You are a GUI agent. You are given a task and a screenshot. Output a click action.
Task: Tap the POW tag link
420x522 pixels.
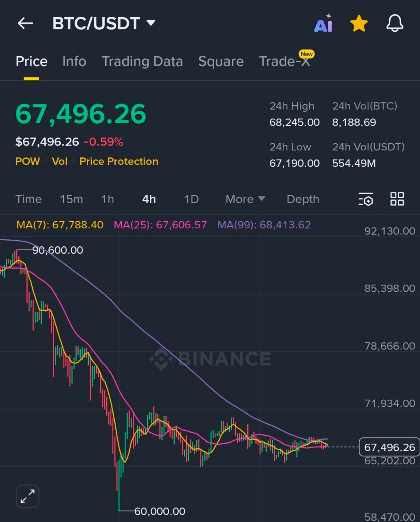point(28,161)
